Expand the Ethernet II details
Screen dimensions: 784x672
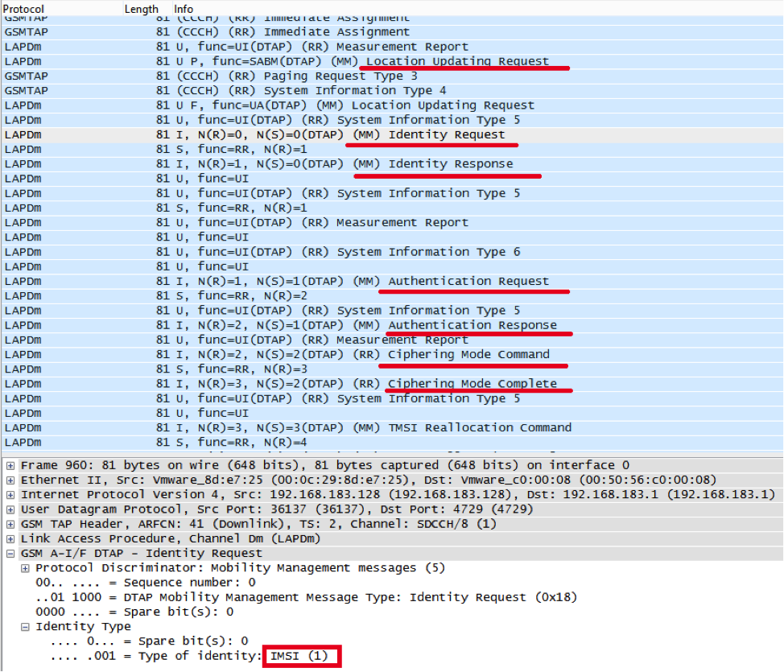[x=10, y=480]
